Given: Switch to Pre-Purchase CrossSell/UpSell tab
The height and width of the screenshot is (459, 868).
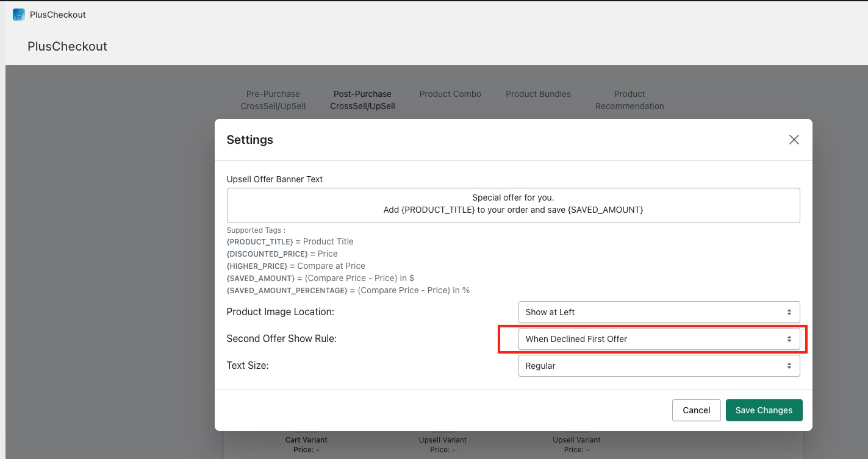Looking at the screenshot, I should tap(273, 100).
